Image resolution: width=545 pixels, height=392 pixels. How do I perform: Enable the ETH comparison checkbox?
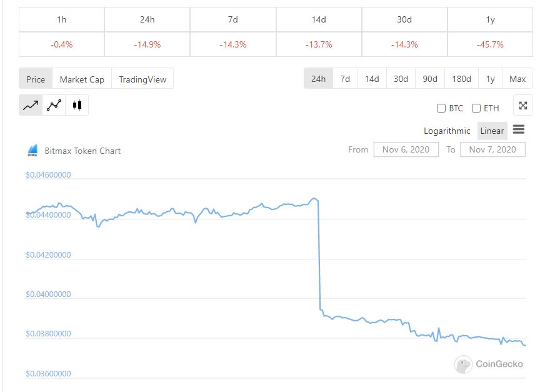click(476, 108)
